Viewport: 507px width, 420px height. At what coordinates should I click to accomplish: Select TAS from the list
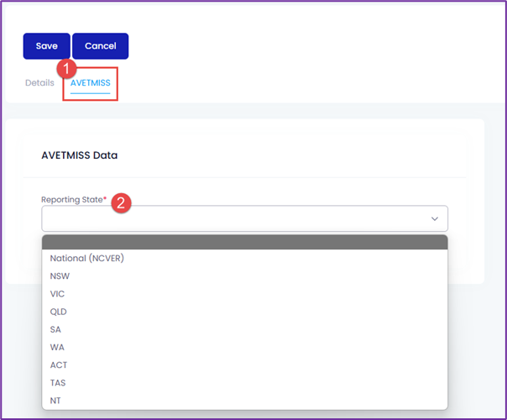245,383
